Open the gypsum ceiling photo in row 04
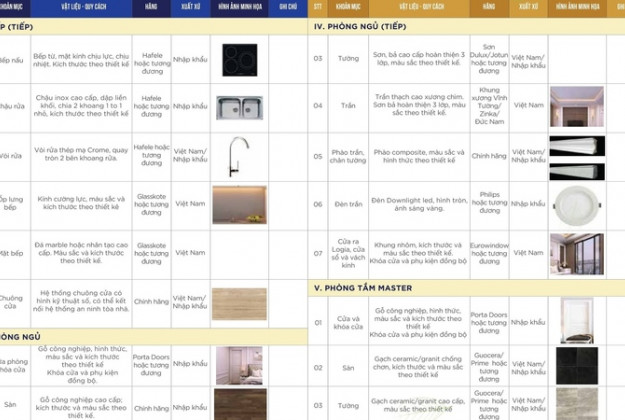 (x=577, y=106)
